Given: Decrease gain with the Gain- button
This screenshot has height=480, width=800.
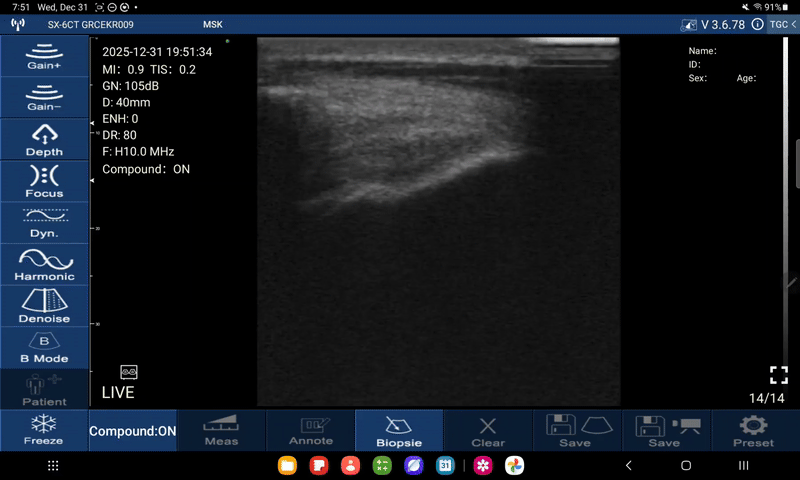Looking at the screenshot, I should (44, 97).
